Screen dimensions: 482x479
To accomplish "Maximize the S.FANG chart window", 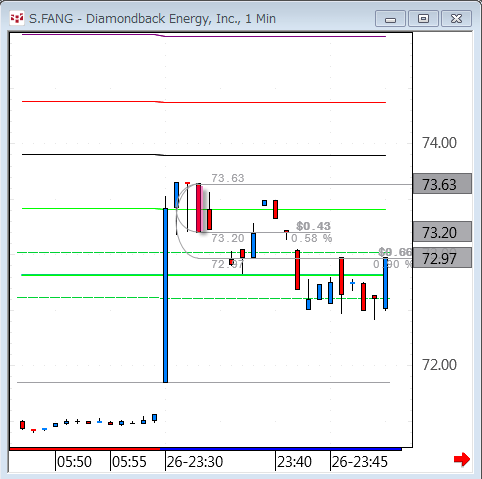I will (x=423, y=19).
